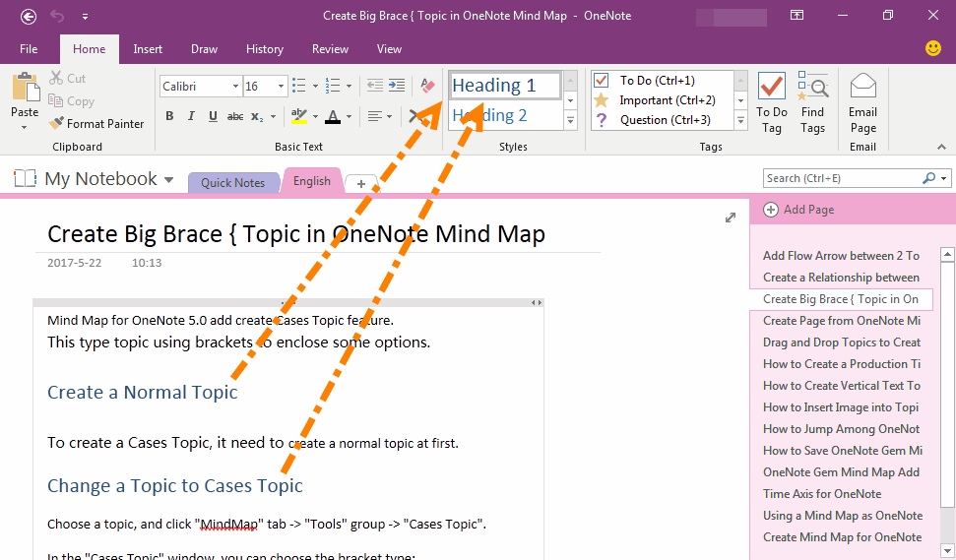Click the Undo icon
Image resolution: width=956 pixels, height=560 pixels.
pos(57,17)
